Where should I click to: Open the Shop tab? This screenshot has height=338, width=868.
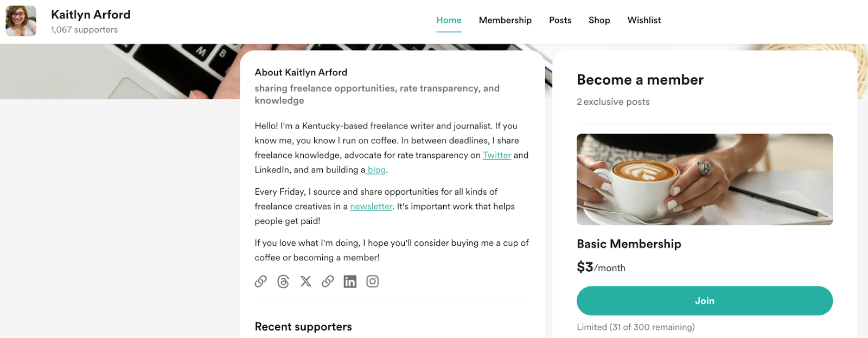599,20
